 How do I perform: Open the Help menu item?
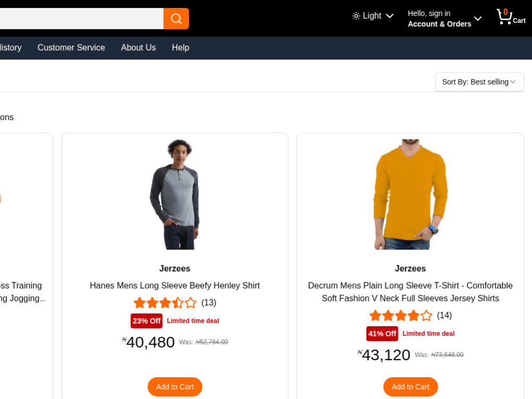coord(180,47)
